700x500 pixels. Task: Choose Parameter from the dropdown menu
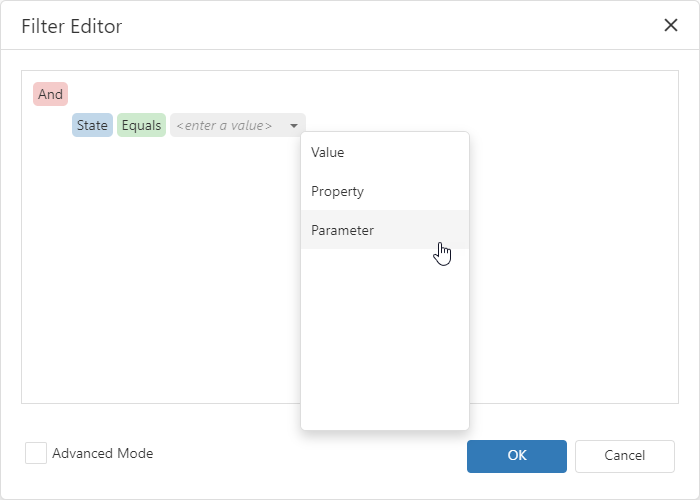385,230
